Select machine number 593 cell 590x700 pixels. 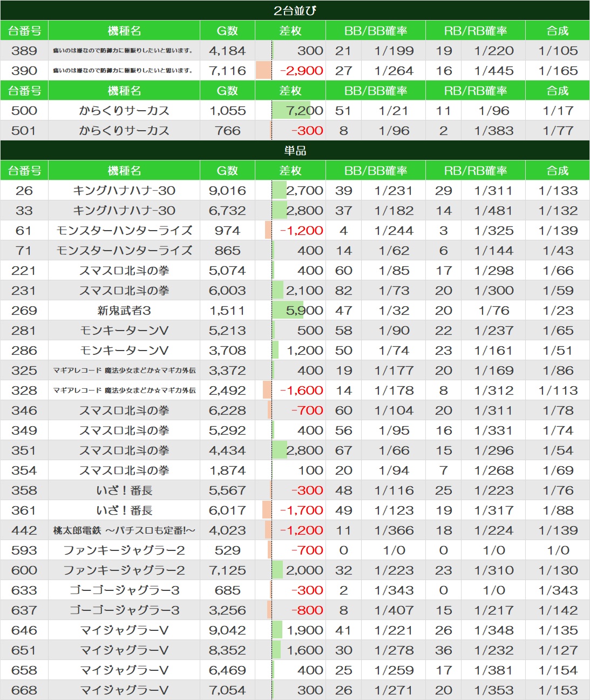[24, 550]
